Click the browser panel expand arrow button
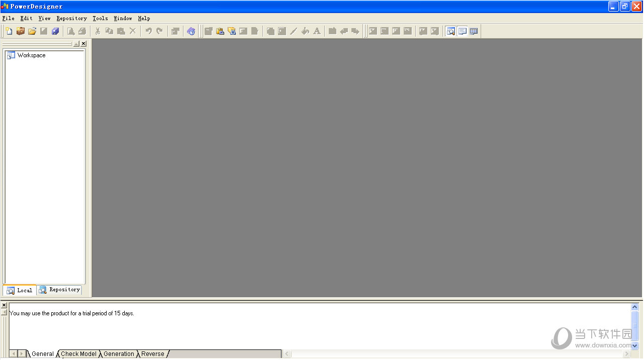 coord(76,44)
